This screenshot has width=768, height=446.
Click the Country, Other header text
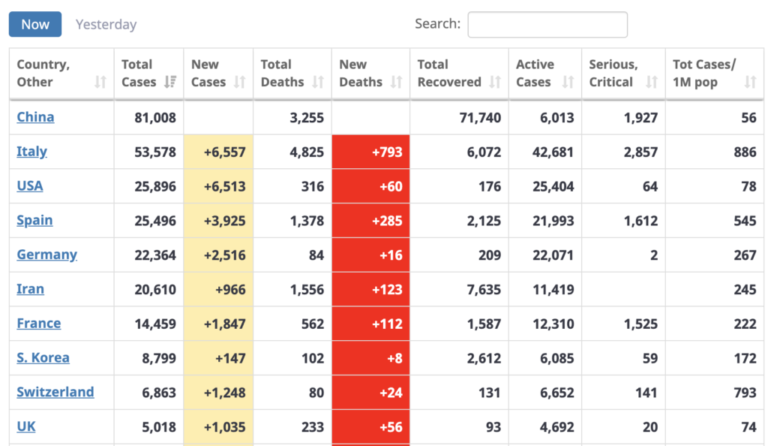43,73
